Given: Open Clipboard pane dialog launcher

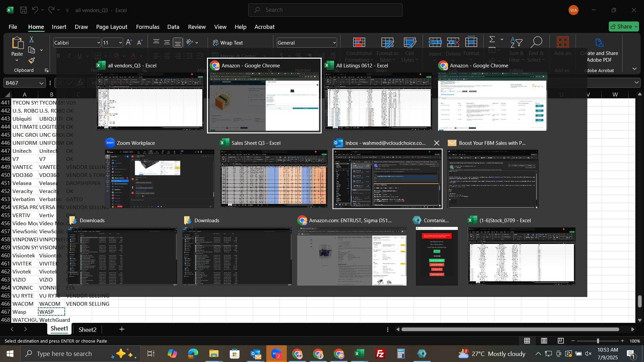Looking at the screenshot, I should (47, 70).
